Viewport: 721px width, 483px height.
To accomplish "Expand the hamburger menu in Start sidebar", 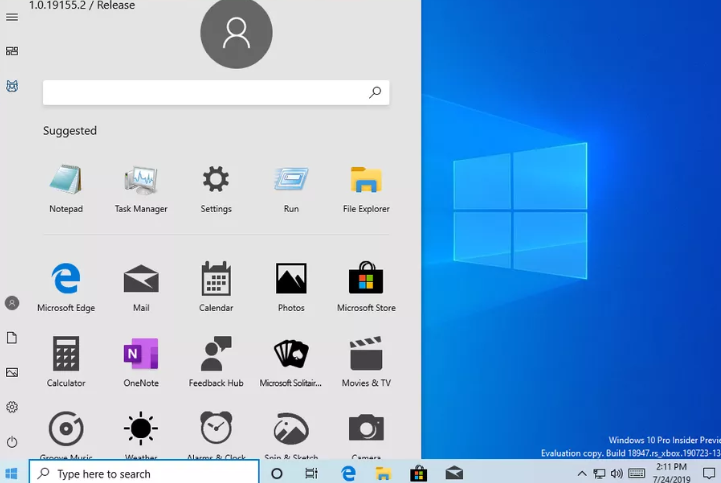I will 12,17.
